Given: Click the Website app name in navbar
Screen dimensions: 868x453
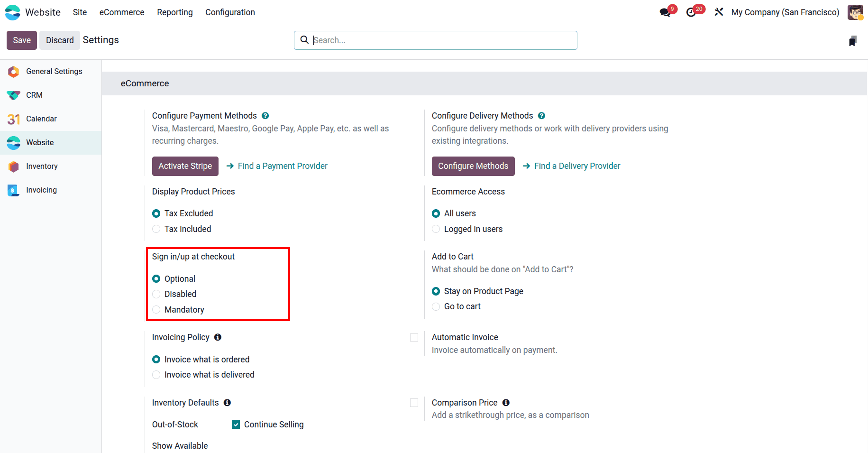Looking at the screenshot, I should tap(43, 12).
